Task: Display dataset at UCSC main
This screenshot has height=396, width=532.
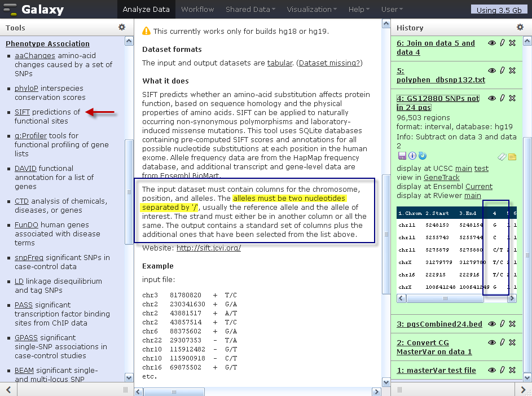Action: pos(464,168)
